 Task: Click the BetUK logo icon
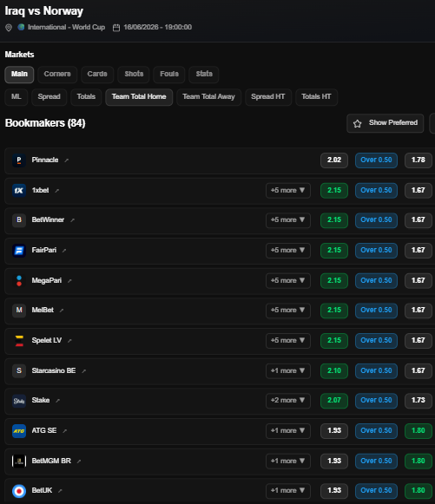(19, 491)
